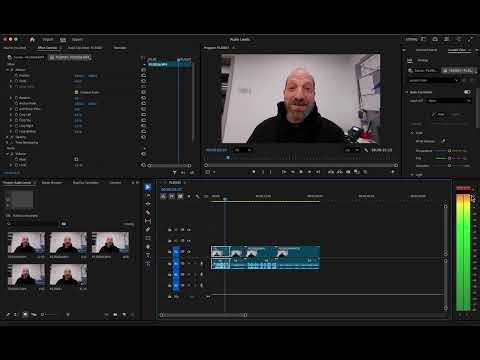Toggle the Crop Left stopwatch
Image resolution: width=480 pixels, height=360 pixels.
[16, 115]
